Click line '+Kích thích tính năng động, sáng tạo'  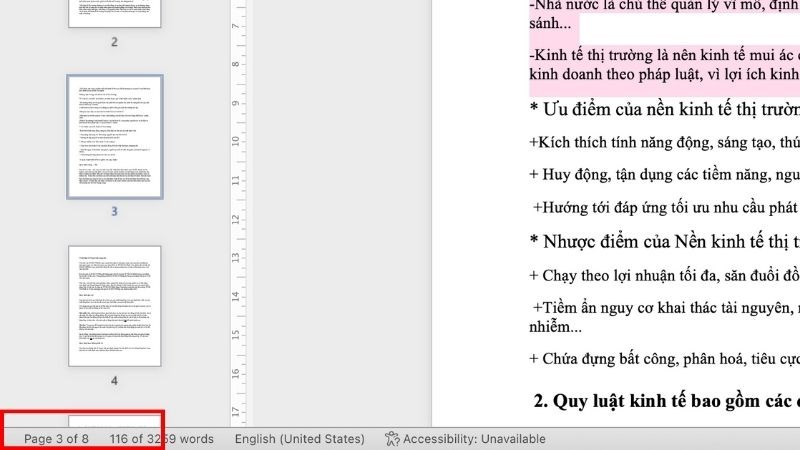pyautogui.click(x=665, y=142)
